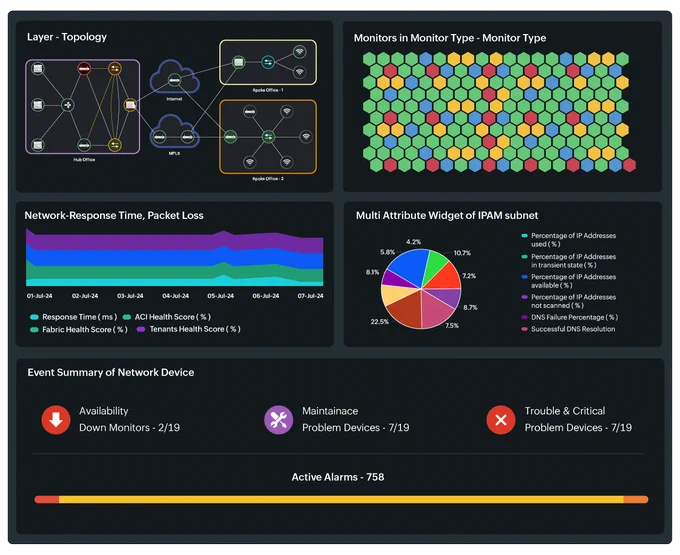The width and height of the screenshot is (680, 555).
Task: Click the 5.8% pie chart label
Action: pos(387,252)
